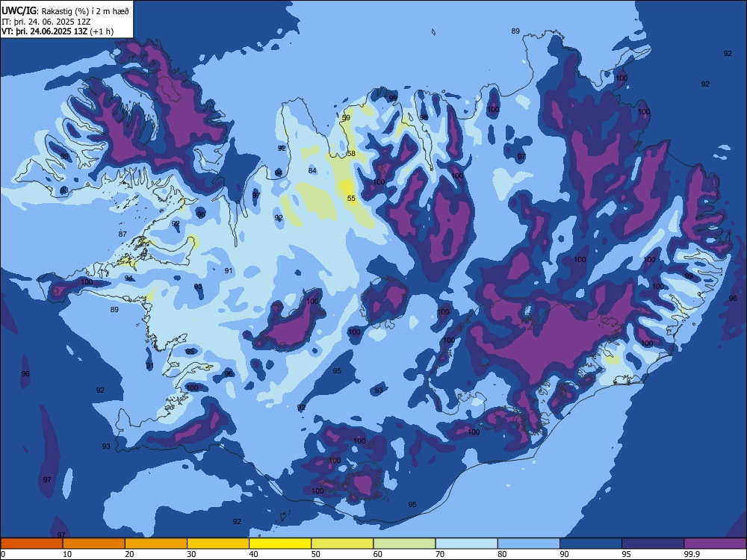This screenshot has width=747, height=560.
Task: Click the 70–80 pale blue legend swatch
Action: pyautogui.click(x=467, y=544)
